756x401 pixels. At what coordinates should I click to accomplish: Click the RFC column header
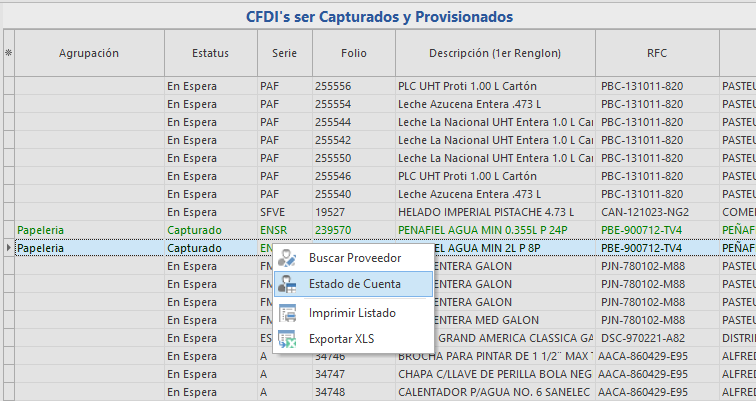(x=657, y=53)
